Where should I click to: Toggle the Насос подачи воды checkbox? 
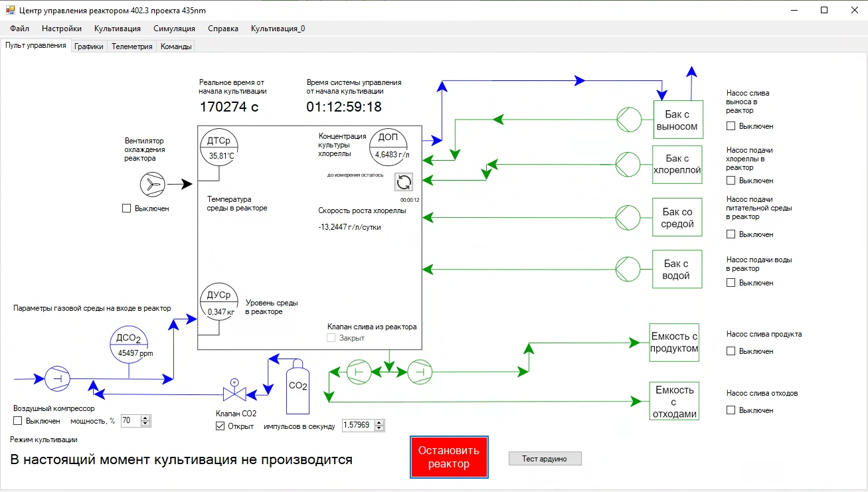point(731,283)
